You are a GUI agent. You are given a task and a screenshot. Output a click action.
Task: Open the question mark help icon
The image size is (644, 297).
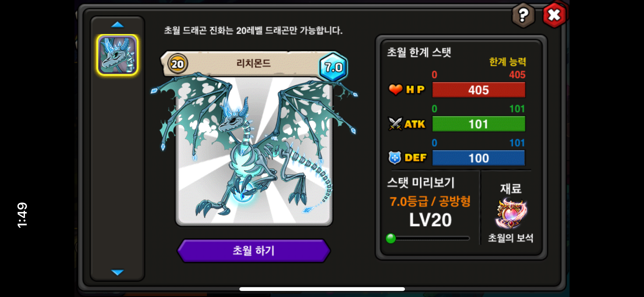523,15
